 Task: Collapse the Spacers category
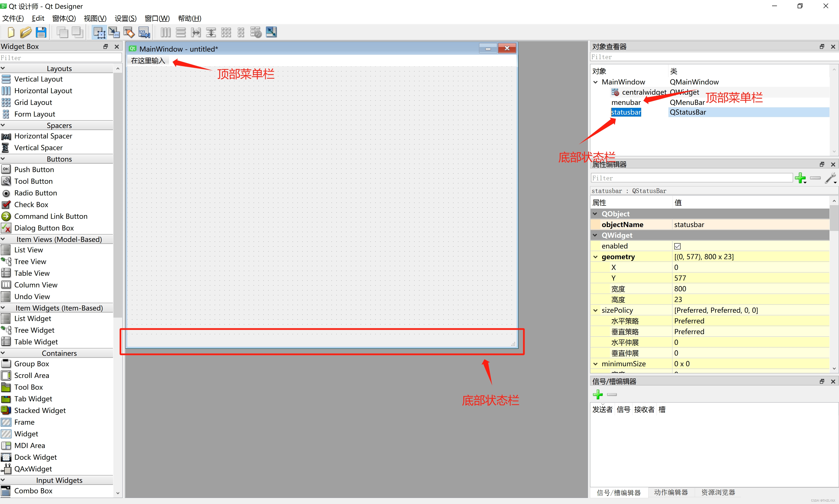[3, 125]
